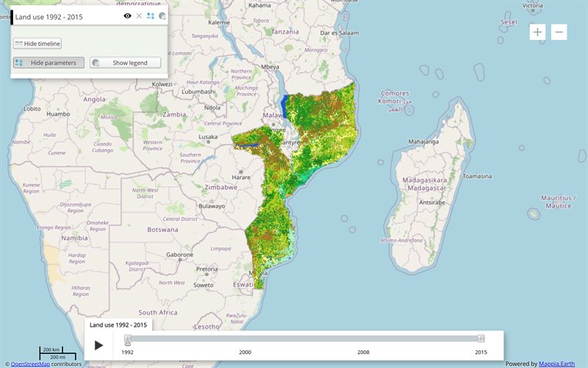Open layer parameters sliders icon in header
The width and height of the screenshot is (588, 368).
151,15
